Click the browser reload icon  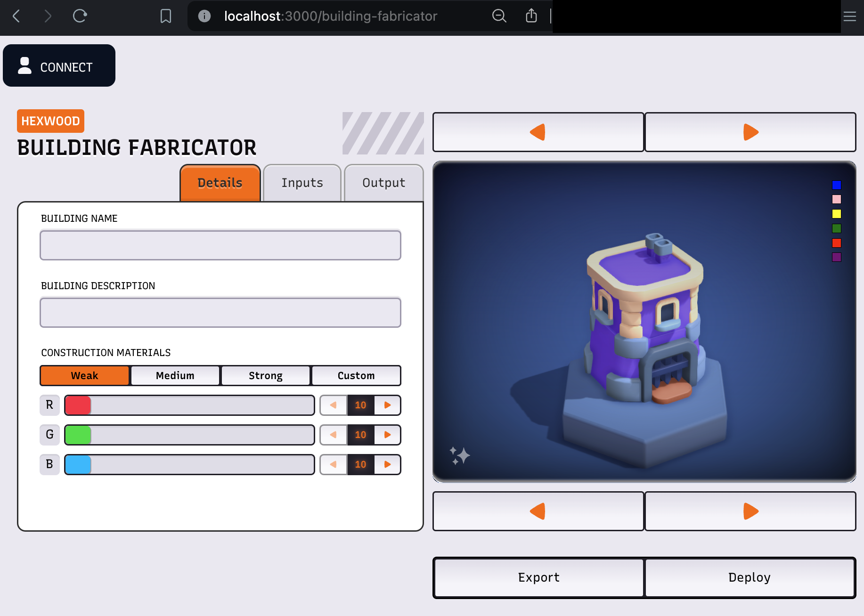80,16
